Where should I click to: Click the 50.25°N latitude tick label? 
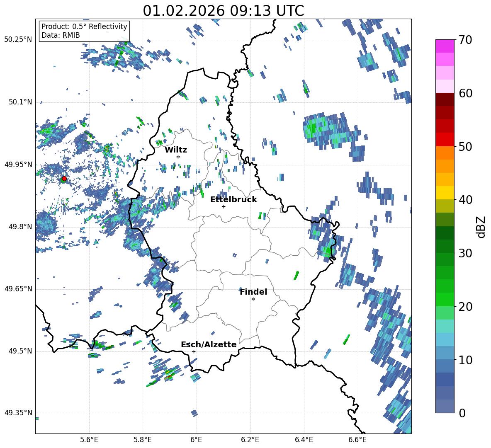(18, 40)
